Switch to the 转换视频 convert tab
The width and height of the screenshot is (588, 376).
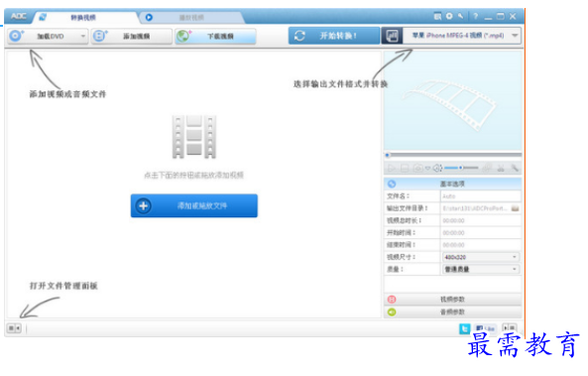(83, 17)
